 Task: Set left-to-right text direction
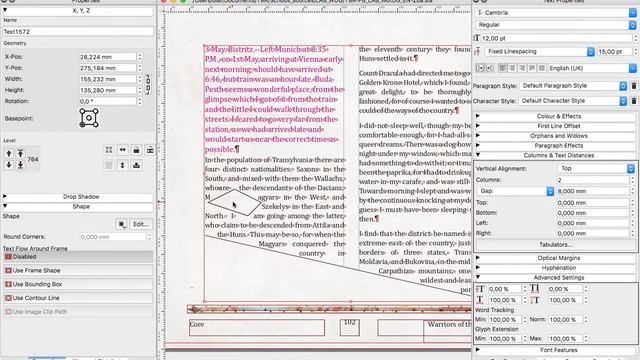(480, 68)
